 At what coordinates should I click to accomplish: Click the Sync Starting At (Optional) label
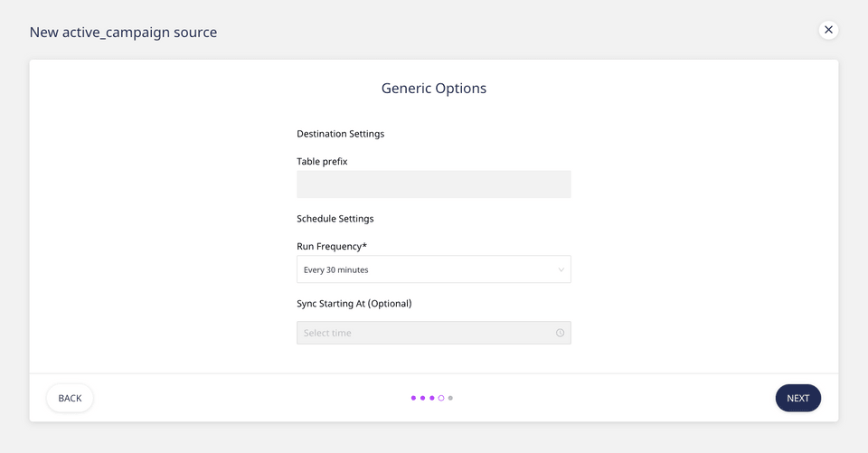pyautogui.click(x=354, y=304)
